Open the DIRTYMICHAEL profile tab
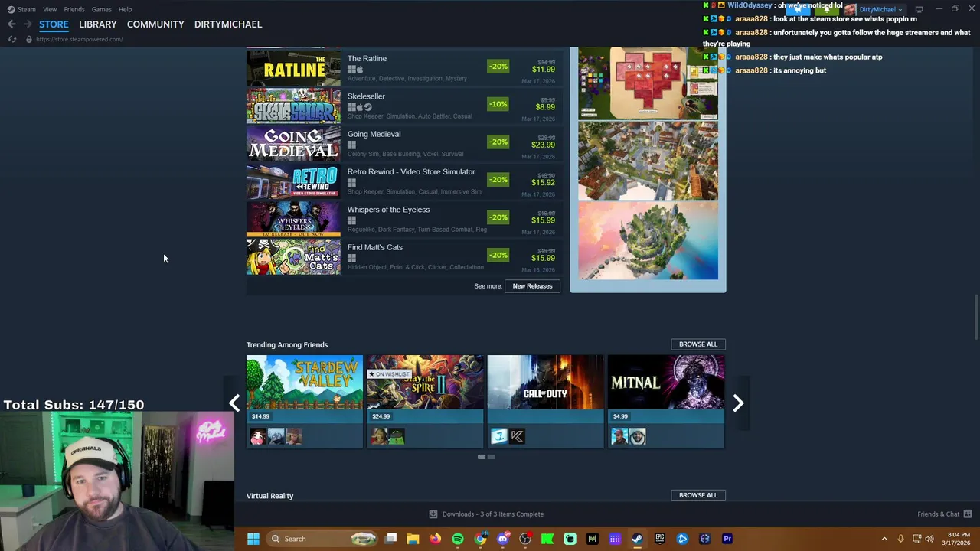980x551 pixels. click(228, 24)
